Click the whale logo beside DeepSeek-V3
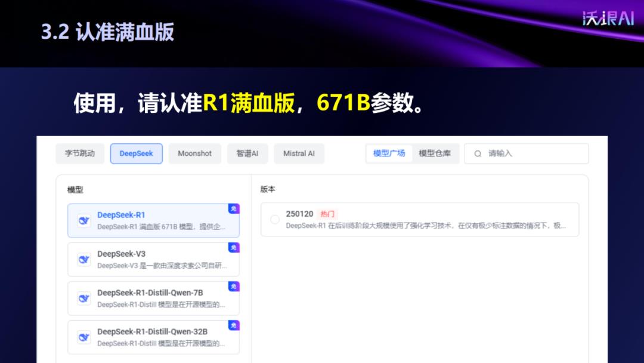Viewport: 644px width, 363px height. [x=84, y=260]
